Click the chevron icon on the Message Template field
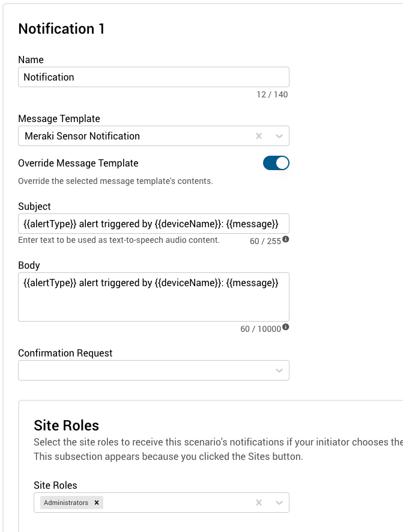This screenshot has width=403, height=532. pos(279,136)
